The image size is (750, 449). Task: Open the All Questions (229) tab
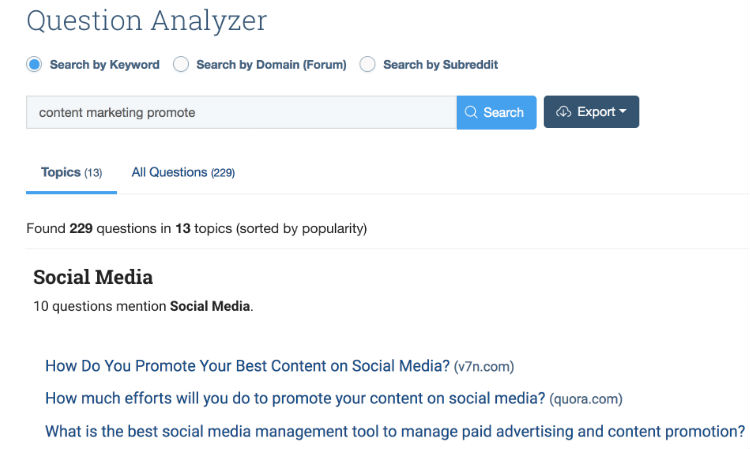click(183, 173)
